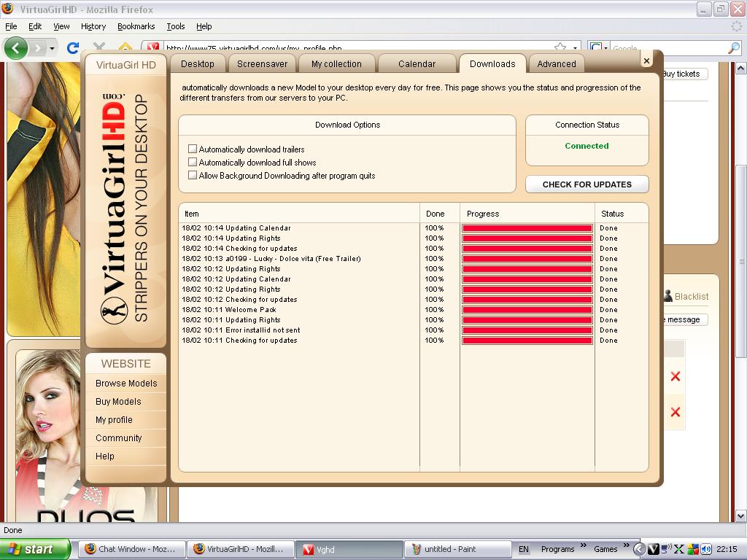Screen dimensions: 747x560
Task: Click the CHECK FOR UPDATES button
Action: (587, 184)
